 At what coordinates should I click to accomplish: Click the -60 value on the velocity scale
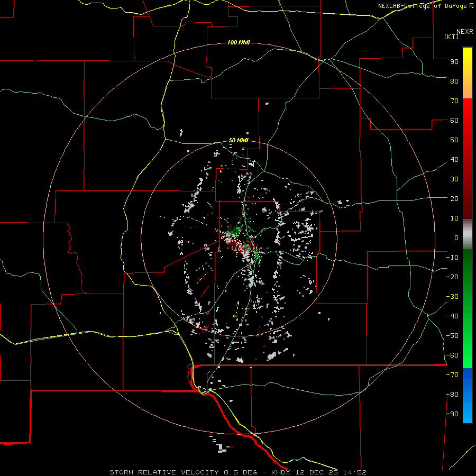pos(452,355)
